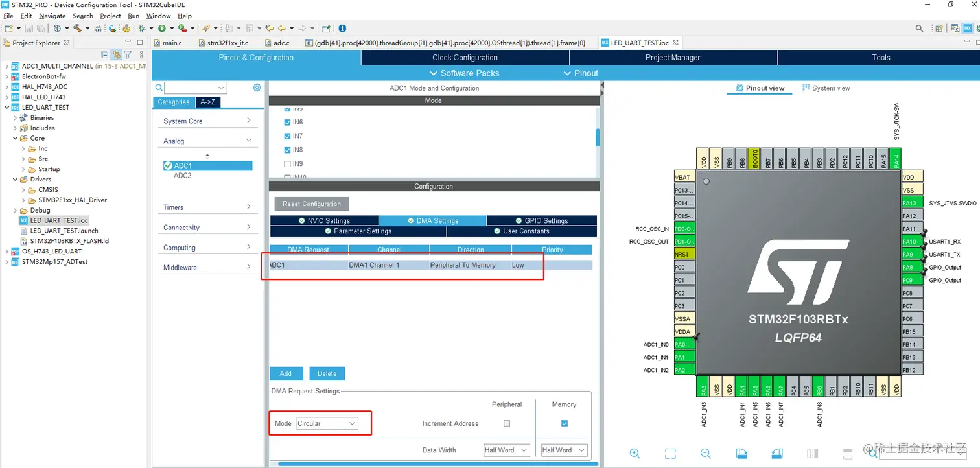Switch to Clock Configuration tab
The image size is (980, 468).
465,58
